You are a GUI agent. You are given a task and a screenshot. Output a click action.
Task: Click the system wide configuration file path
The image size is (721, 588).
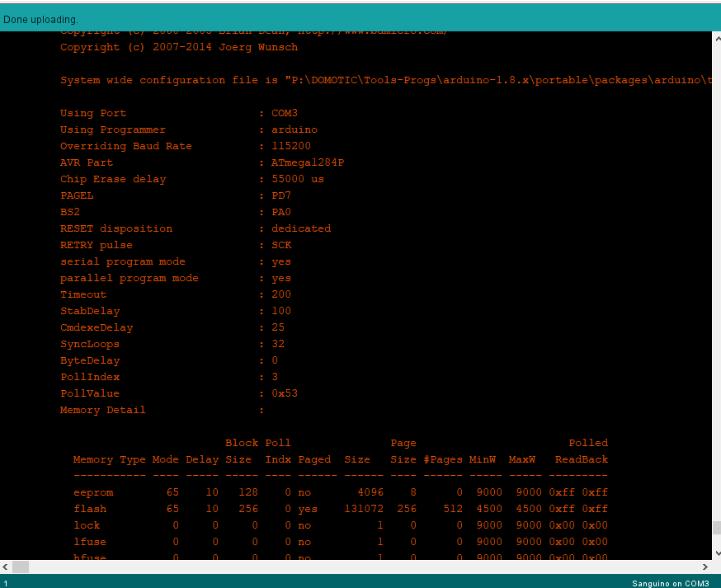(498, 80)
